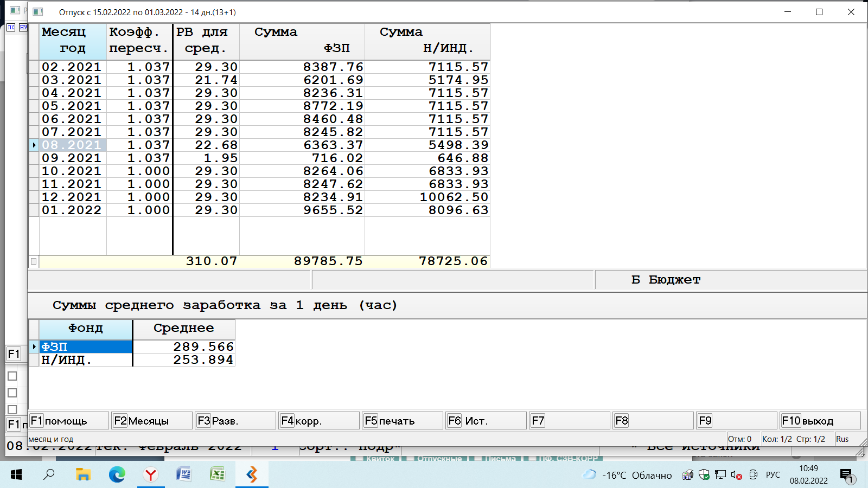Screen dimensions: 868x488
Task: Click the Среднее column header
Action: tap(184, 329)
